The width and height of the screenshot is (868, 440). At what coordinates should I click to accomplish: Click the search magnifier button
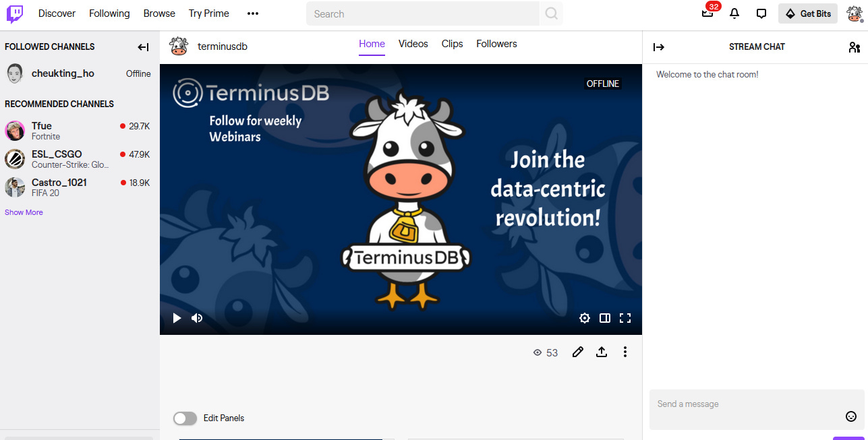pyautogui.click(x=552, y=13)
